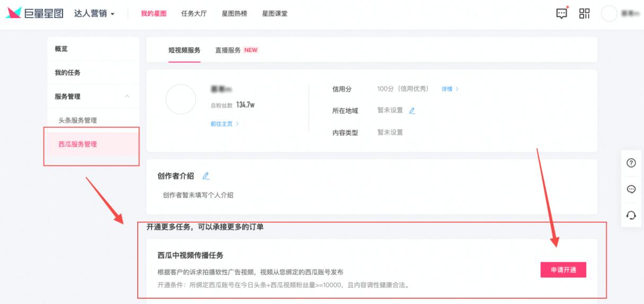Click the 暂未设置 value beside 内容类型

point(390,133)
